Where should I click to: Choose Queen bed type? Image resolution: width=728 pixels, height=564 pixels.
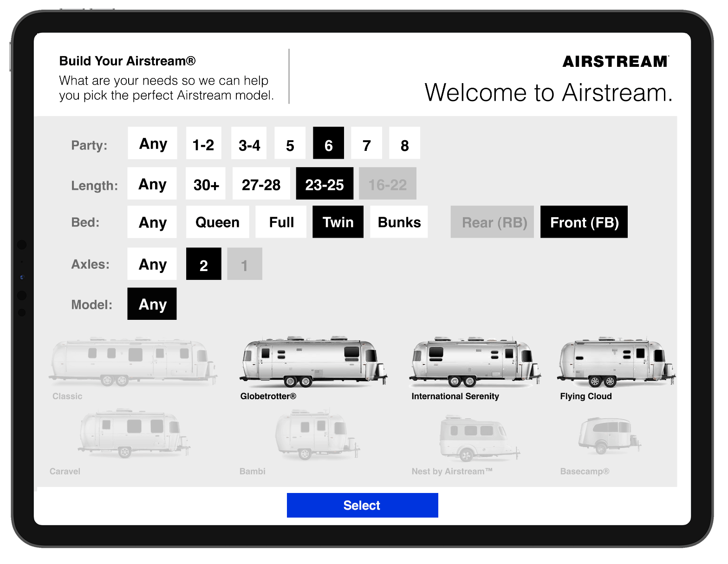217,222
